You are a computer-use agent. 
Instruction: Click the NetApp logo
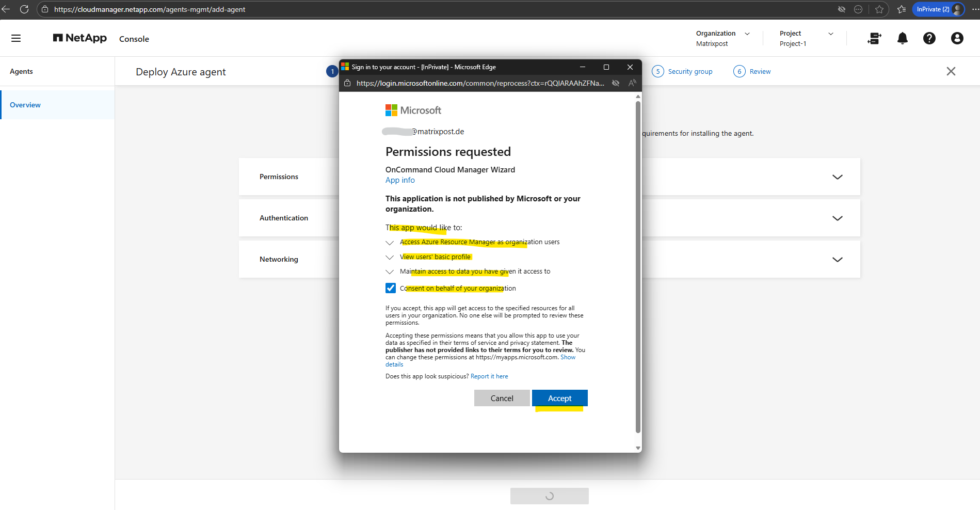pos(80,38)
